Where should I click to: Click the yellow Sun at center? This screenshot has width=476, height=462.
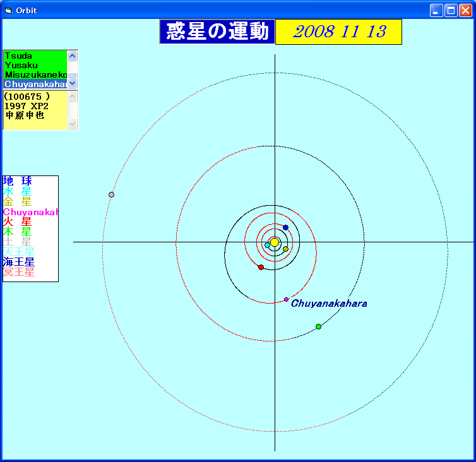275,242
